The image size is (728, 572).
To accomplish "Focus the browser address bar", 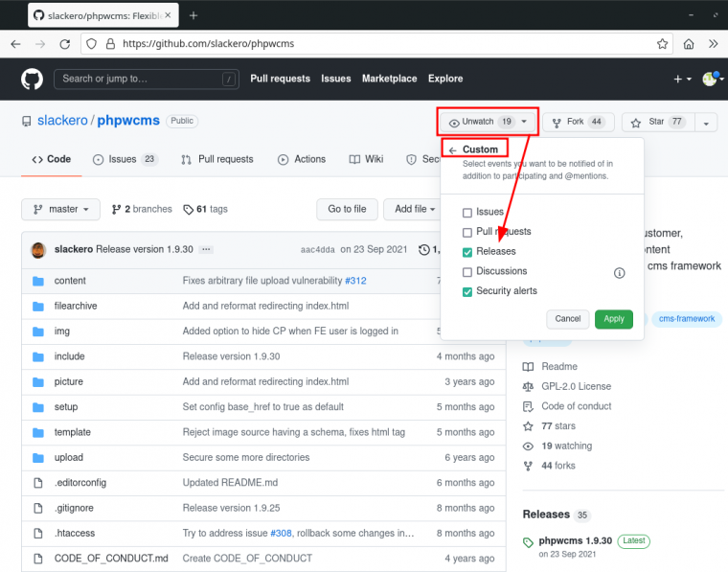I will click(376, 44).
